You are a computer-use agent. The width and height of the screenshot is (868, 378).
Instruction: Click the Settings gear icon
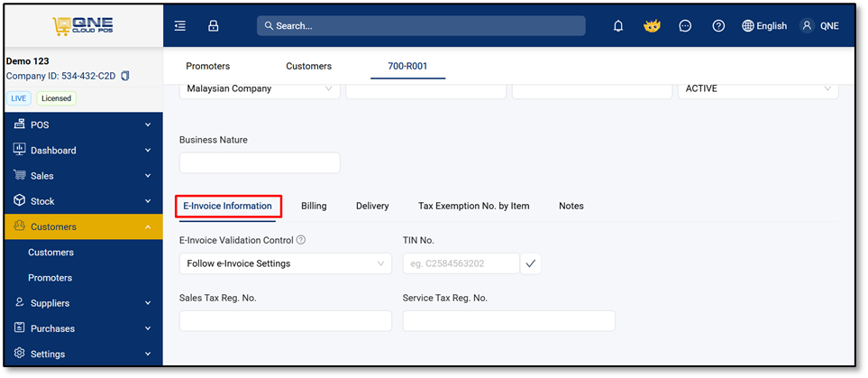[19, 353]
